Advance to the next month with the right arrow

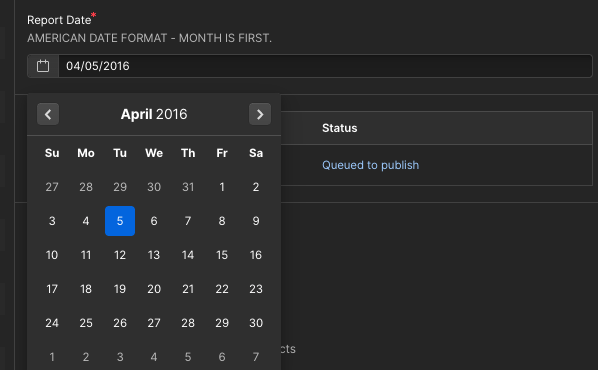[260, 114]
